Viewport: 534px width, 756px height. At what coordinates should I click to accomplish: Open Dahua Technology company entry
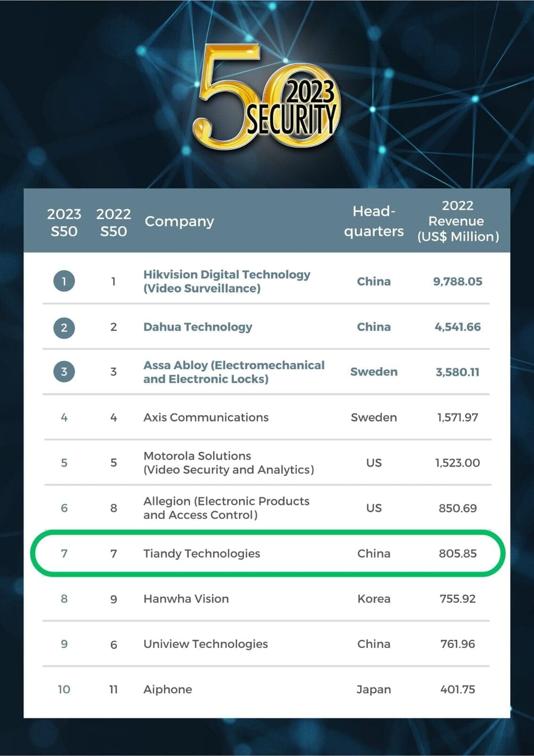click(x=198, y=327)
